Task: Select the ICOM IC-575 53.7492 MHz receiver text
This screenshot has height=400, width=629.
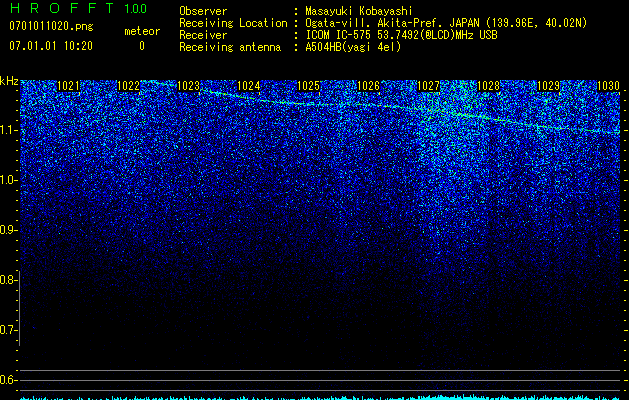Action: [x=402, y=35]
